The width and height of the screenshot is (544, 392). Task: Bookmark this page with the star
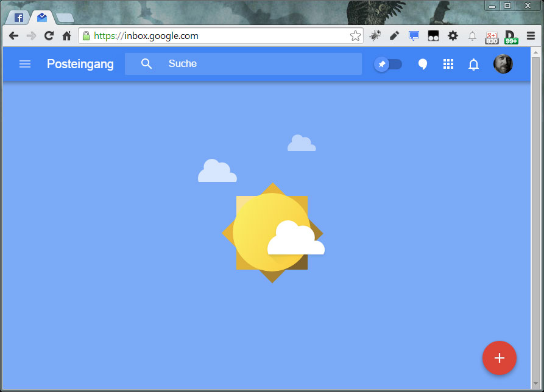[x=355, y=36]
